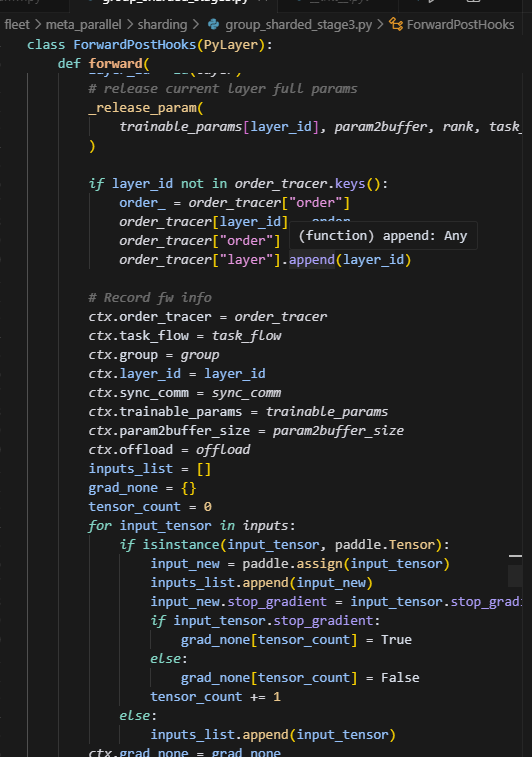Screen dimensions: 532x757
Task: Click the line 'ctx.group = group'
Action: (x=154, y=355)
